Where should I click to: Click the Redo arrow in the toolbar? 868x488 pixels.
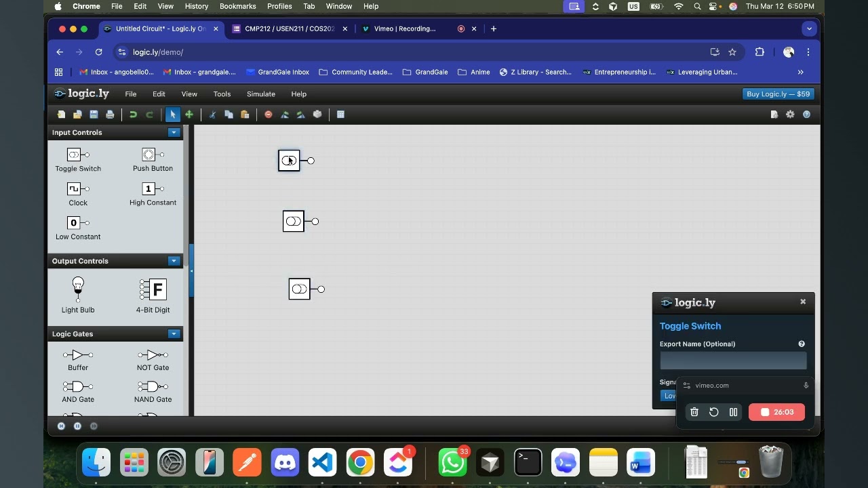[149, 115]
